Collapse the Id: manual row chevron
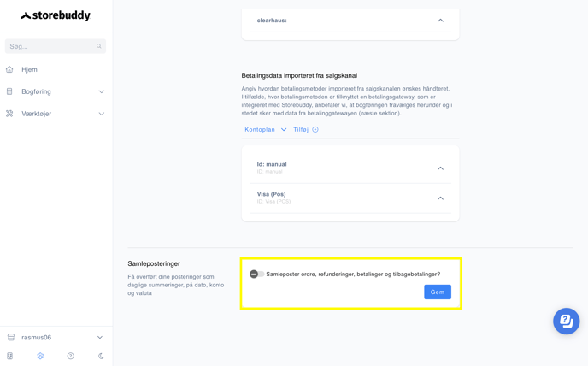Screen dimensions: 588x366 click(441, 168)
